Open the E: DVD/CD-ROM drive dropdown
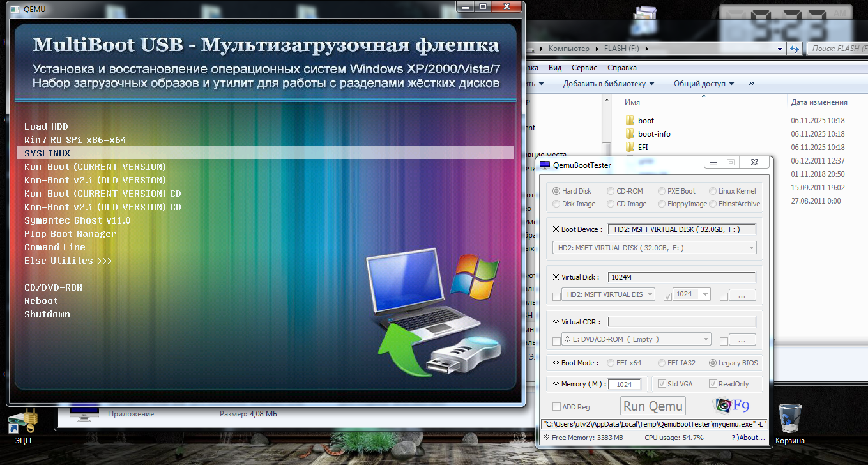The height and width of the screenshot is (465, 868). [x=636, y=339]
